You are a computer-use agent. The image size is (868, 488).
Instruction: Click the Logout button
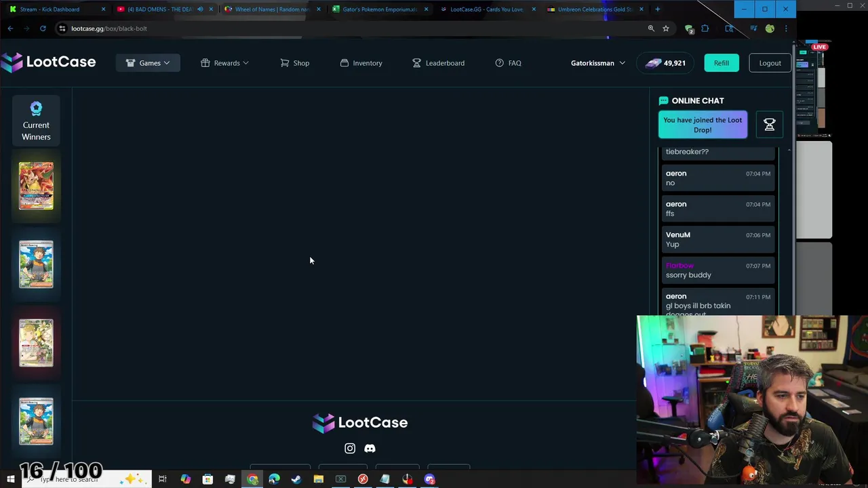click(770, 63)
